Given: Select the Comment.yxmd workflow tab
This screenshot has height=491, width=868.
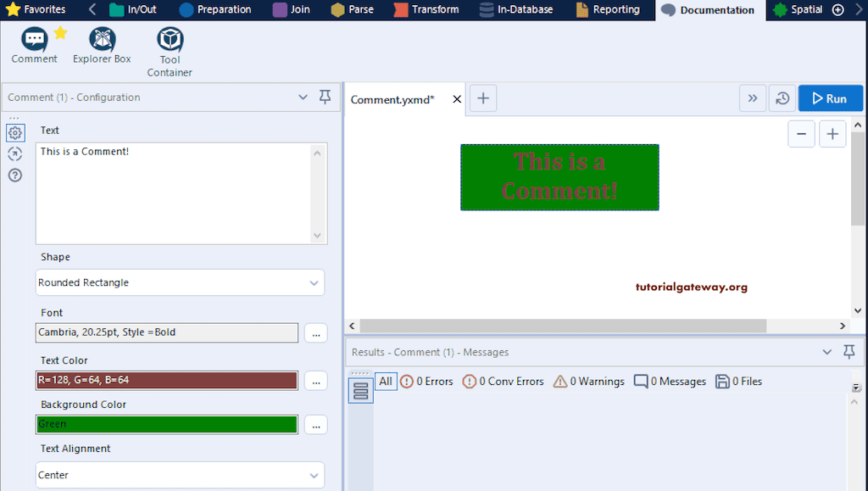Looking at the screenshot, I should tap(392, 98).
